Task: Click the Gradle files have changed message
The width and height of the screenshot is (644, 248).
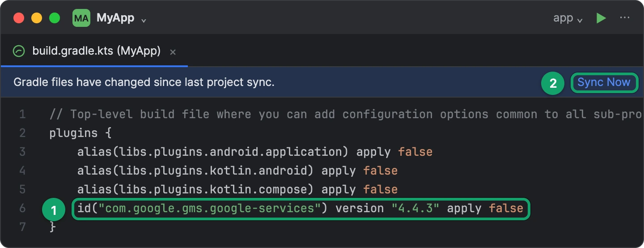Action: click(x=144, y=82)
